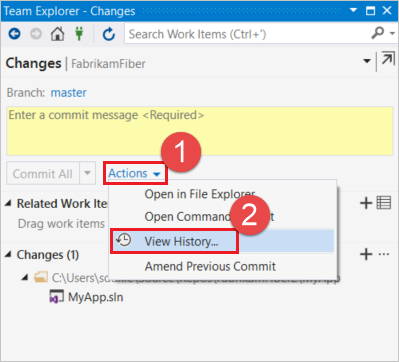Viewport: 399px width, 362px height.
Task: Collapse the Changes (1) section
Action: pos(8,255)
